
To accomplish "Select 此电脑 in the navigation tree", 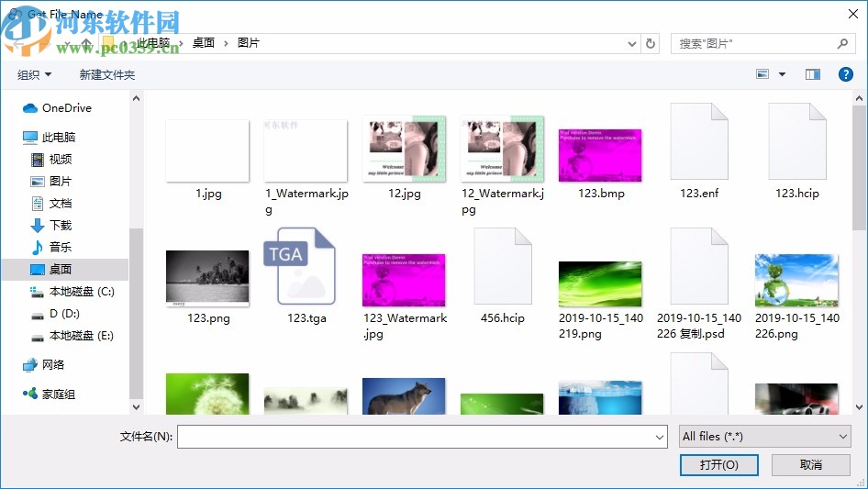I will tap(50, 137).
